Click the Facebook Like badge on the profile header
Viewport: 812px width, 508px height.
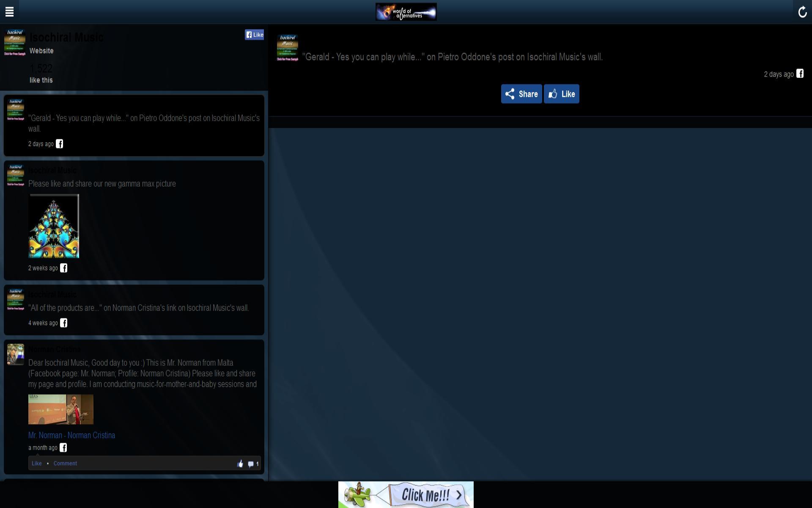[x=254, y=35]
